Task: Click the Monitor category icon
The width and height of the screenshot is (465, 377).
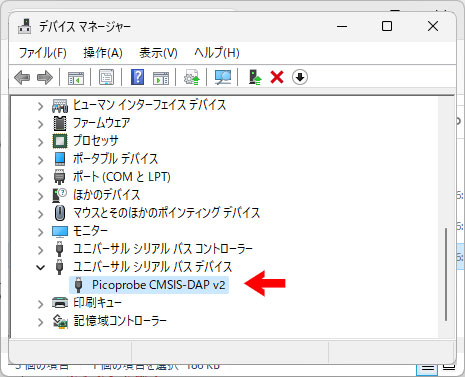Action: coord(60,231)
